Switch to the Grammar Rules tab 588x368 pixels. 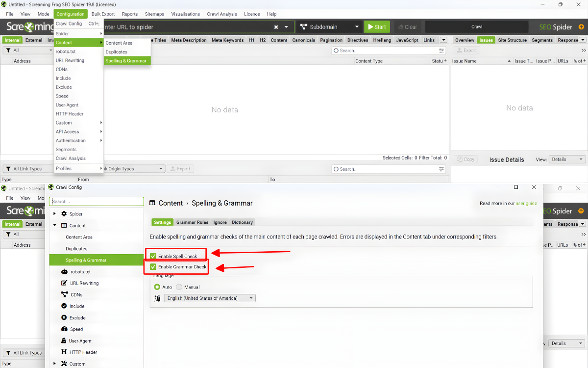point(192,222)
